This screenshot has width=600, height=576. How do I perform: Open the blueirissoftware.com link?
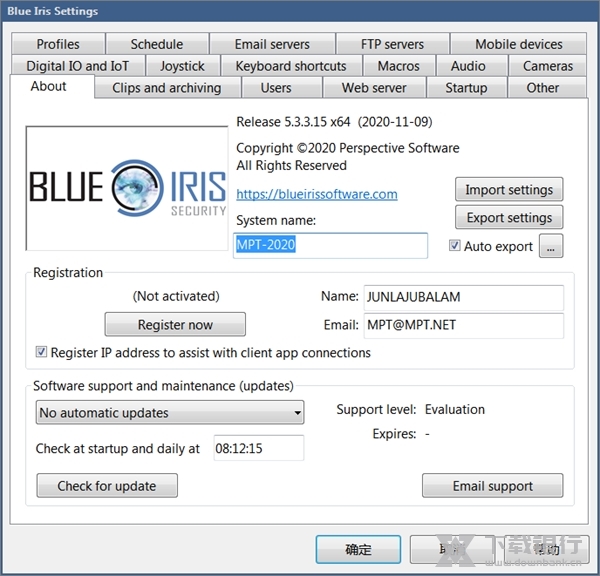click(x=317, y=194)
